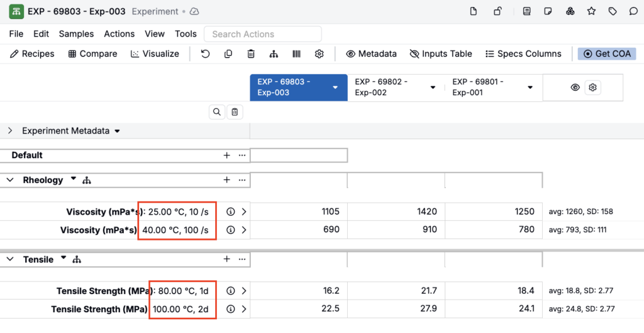Toggle Metadata visibility
Image resolution: width=644 pixels, height=333 pixels.
(x=371, y=54)
